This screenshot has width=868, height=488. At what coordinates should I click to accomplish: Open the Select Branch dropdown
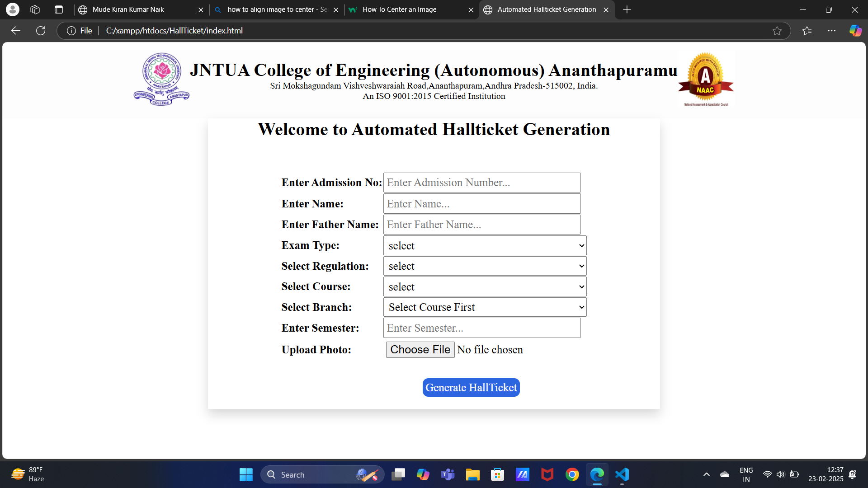pyautogui.click(x=485, y=307)
